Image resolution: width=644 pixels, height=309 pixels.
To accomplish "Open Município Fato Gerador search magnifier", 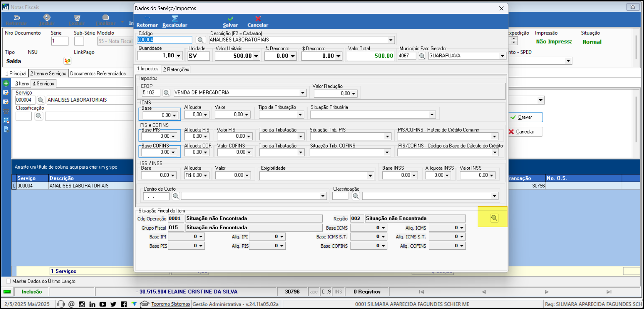I will 422,56.
